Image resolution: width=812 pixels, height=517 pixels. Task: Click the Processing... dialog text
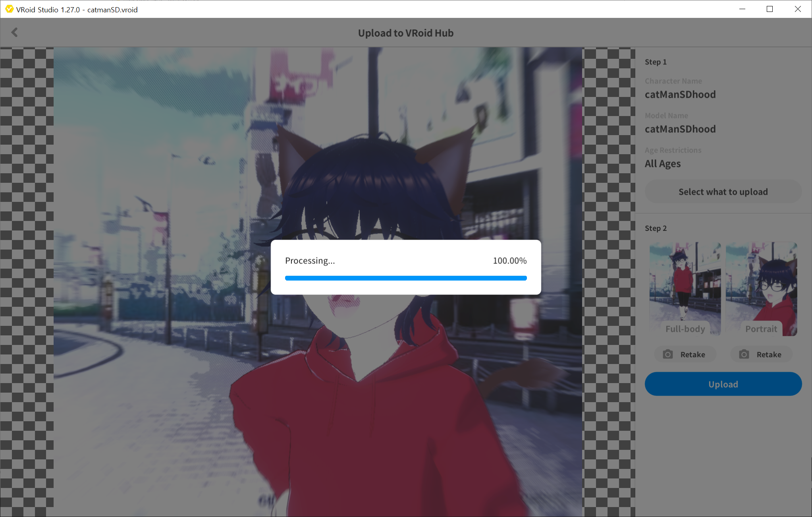click(x=310, y=261)
